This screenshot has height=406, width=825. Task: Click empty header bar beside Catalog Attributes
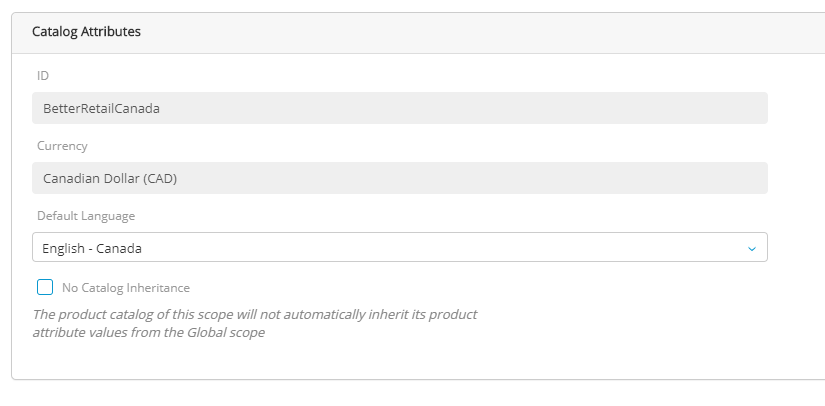click(480, 32)
